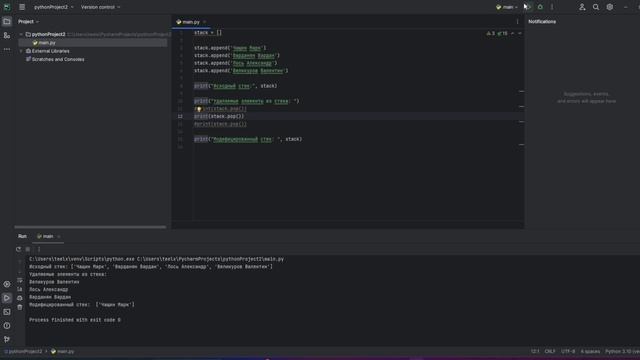Image resolution: width=640 pixels, height=360 pixels.
Task: Click the main.py path link in console
Action: click(210, 259)
